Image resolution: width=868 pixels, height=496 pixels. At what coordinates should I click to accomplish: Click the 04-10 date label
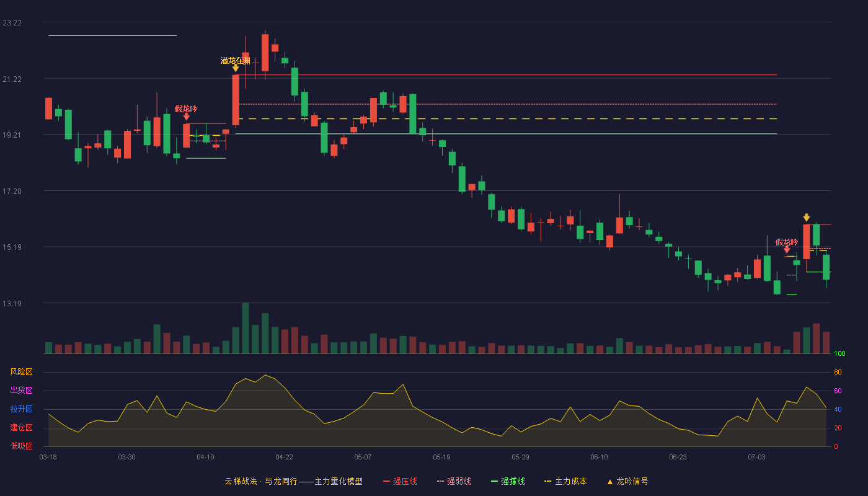tap(205, 457)
